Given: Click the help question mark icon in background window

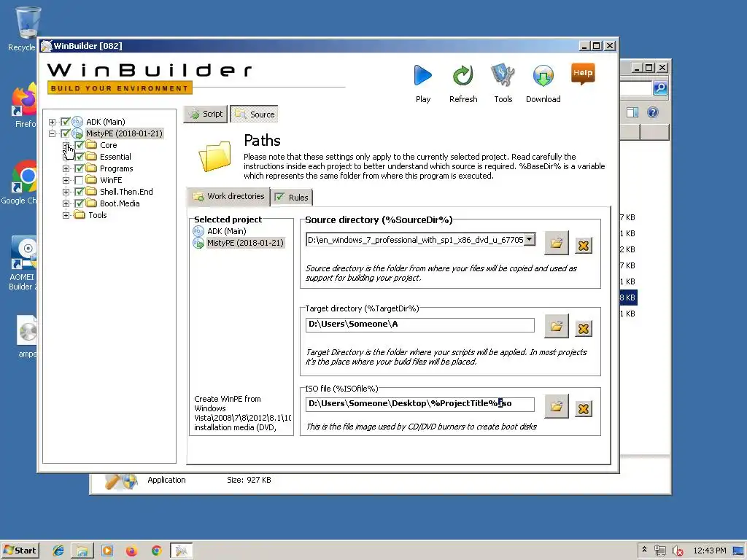Looking at the screenshot, I should coord(653,112).
